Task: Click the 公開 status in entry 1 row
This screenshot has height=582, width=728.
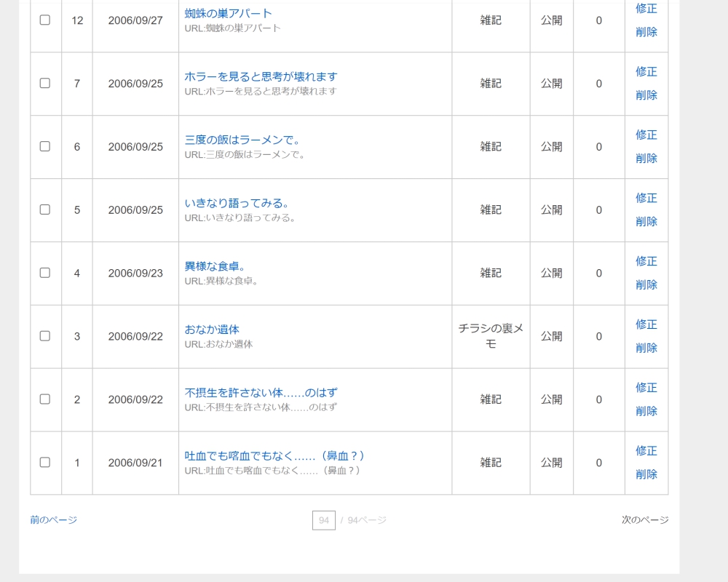Action: click(x=552, y=462)
